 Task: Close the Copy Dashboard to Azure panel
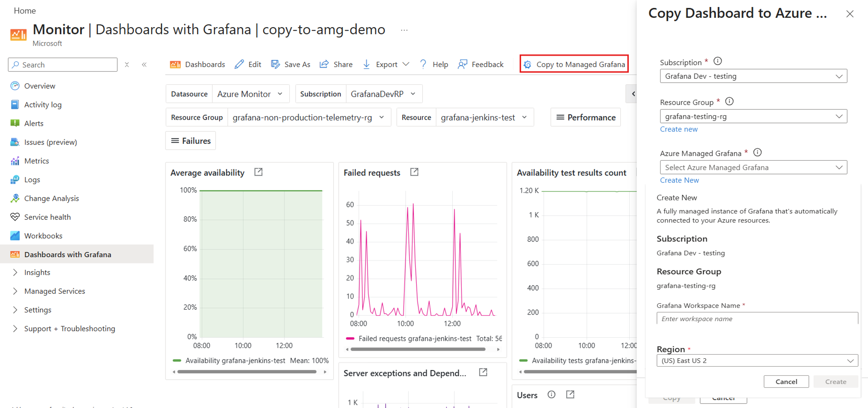coord(850,14)
